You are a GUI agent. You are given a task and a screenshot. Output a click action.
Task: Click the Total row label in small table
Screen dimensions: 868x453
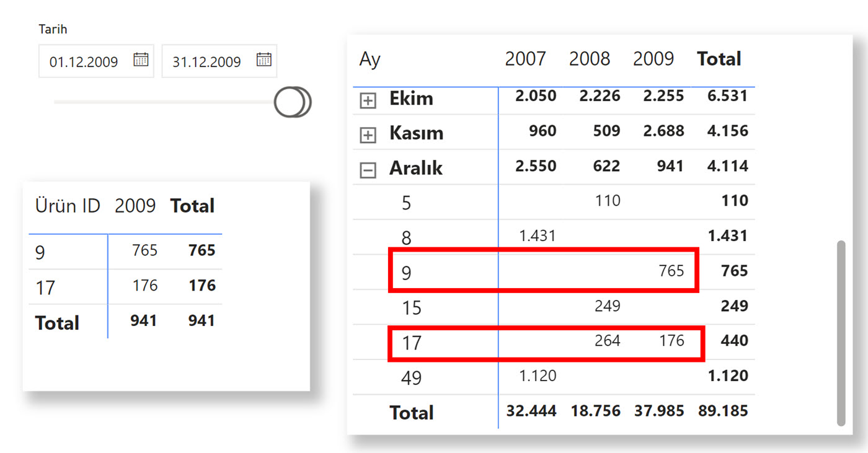[57, 323]
